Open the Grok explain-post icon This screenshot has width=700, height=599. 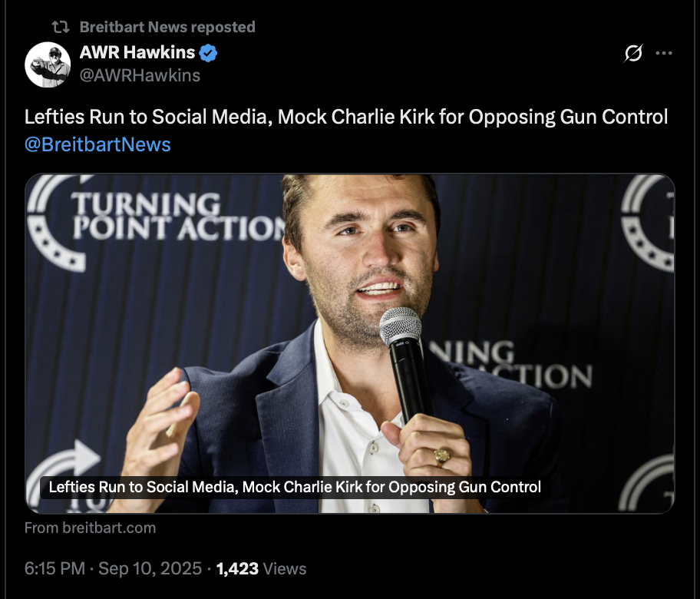(x=633, y=54)
